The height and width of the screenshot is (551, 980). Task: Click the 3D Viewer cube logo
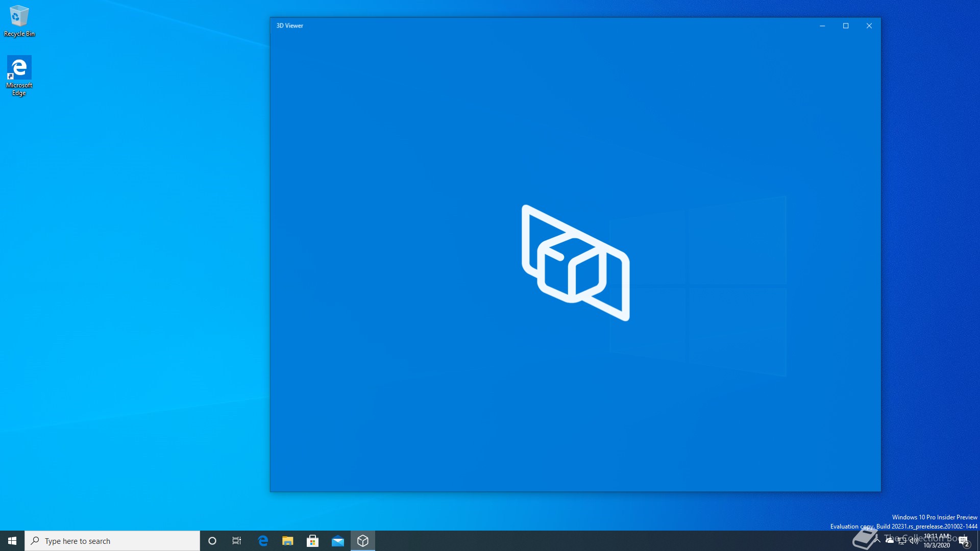[x=575, y=263]
